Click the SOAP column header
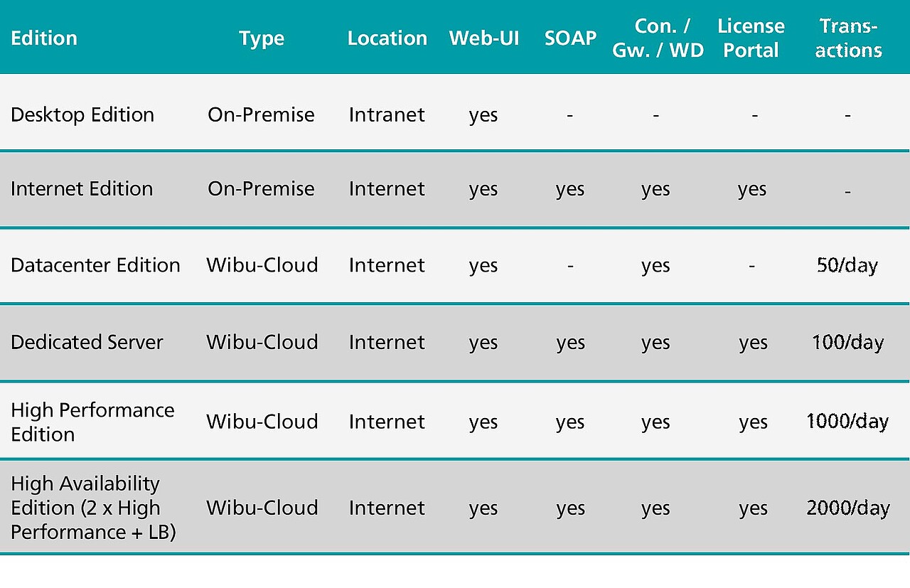Viewport: 910px width, 588px height. 570,38
